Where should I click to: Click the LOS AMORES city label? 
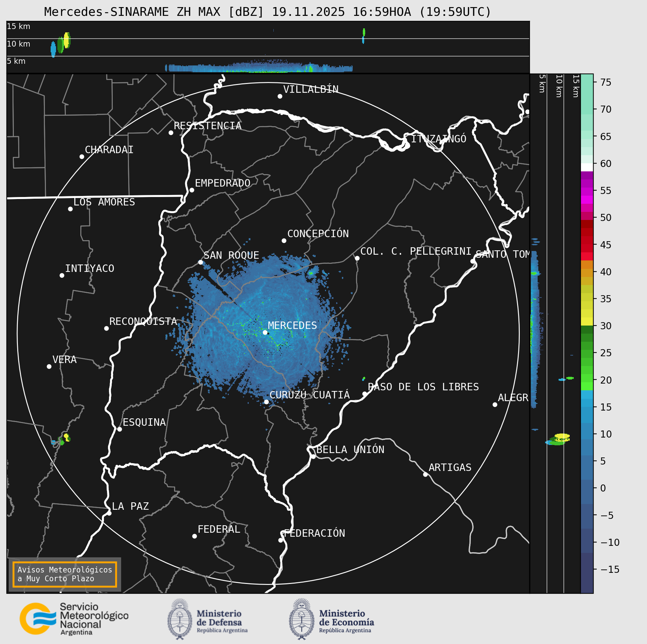click(104, 202)
